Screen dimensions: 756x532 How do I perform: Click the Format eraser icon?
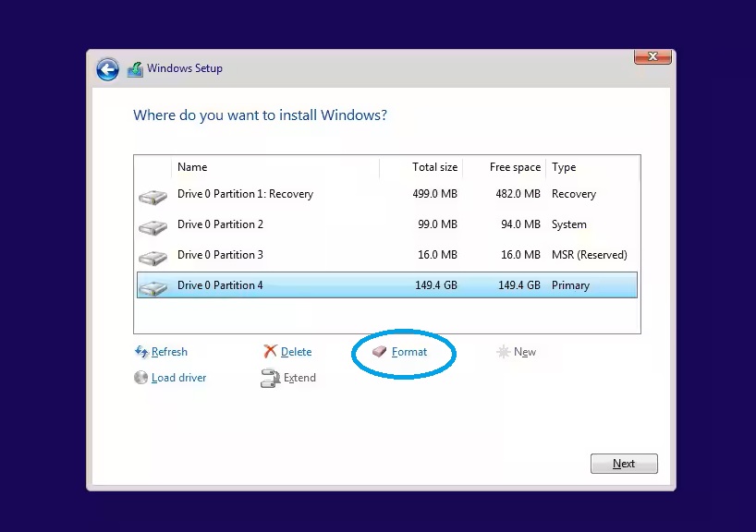click(380, 352)
